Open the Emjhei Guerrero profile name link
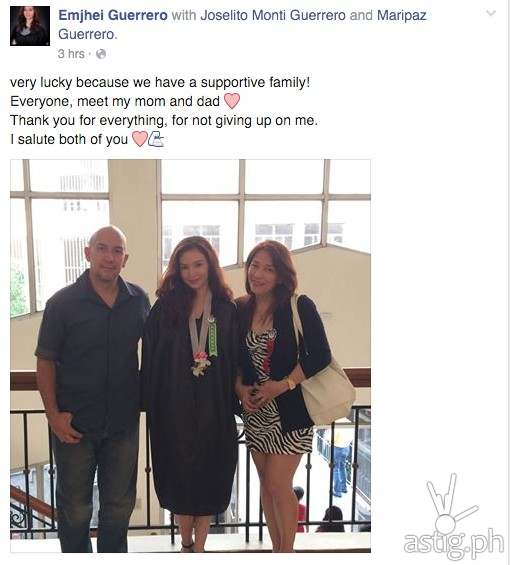The image size is (510, 565). (x=113, y=15)
